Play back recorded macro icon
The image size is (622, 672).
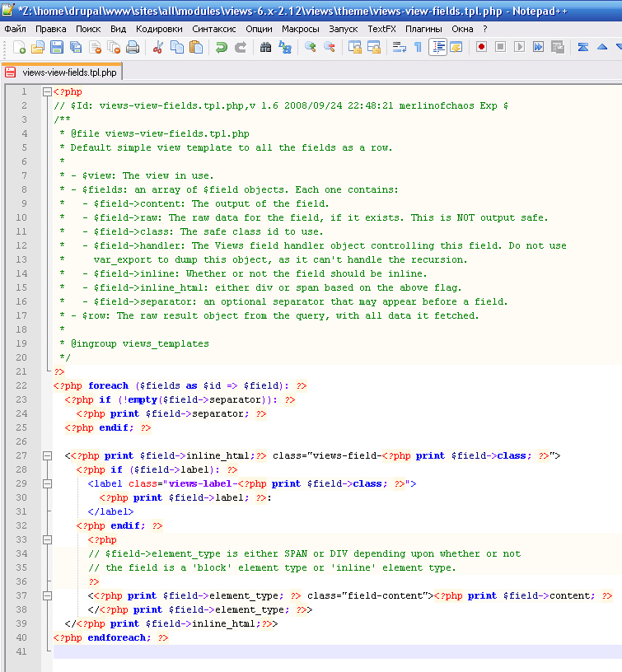[x=519, y=47]
